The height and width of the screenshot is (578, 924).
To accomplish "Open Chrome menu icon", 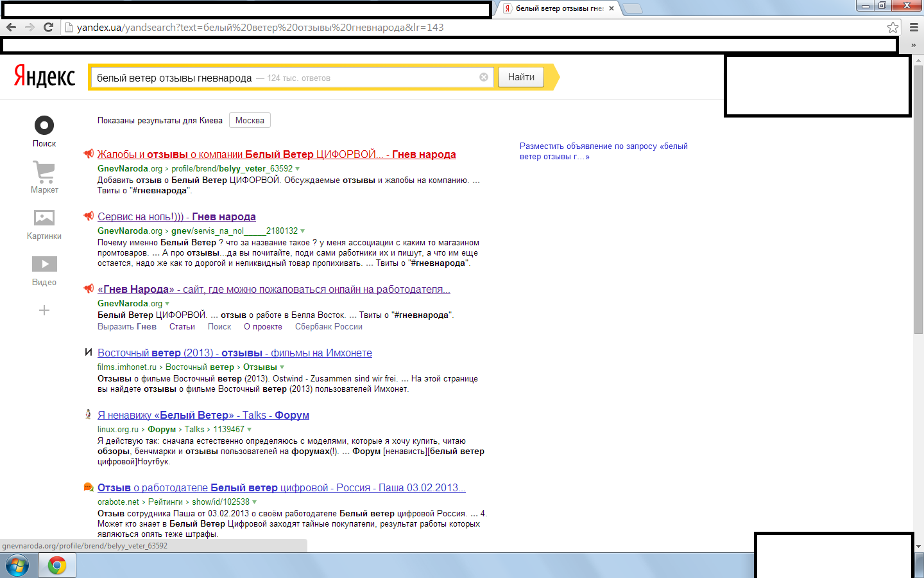I will pos(914,27).
